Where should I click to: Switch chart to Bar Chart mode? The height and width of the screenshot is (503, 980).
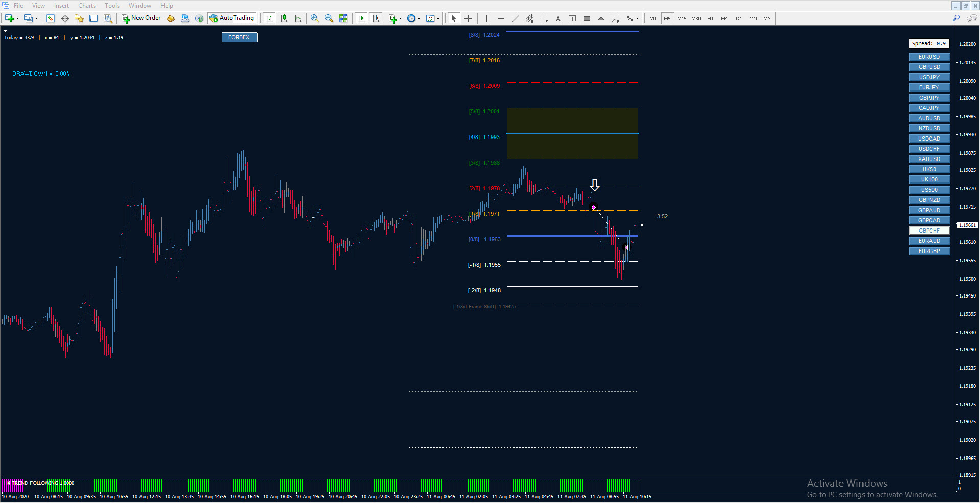(x=269, y=18)
